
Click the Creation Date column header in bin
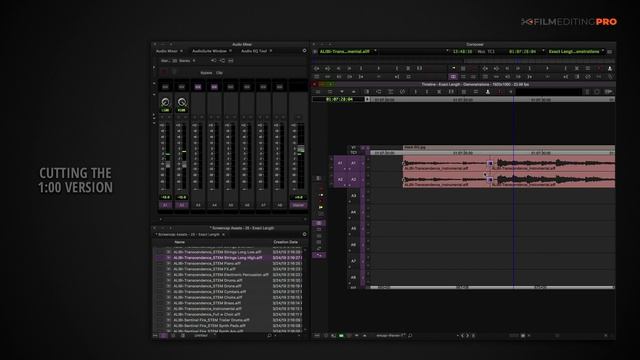pos(285,242)
